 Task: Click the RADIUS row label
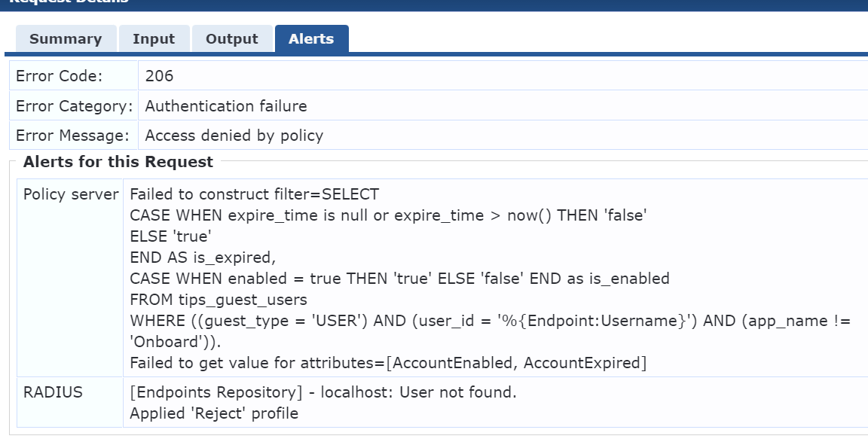53,392
